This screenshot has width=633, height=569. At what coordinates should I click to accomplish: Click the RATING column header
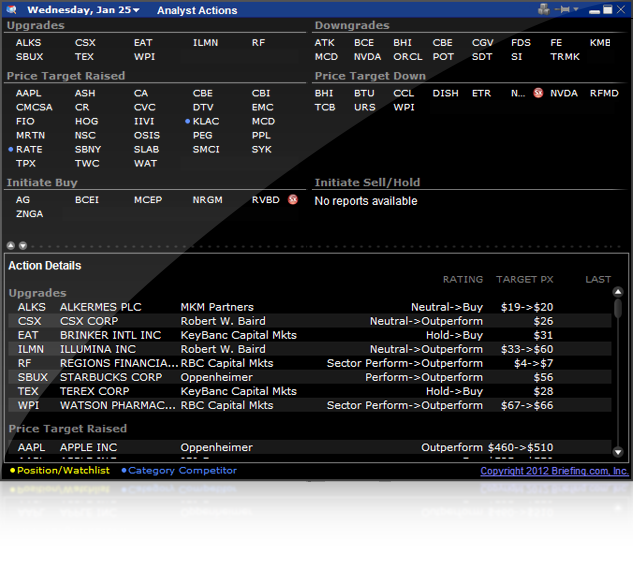(x=463, y=279)
